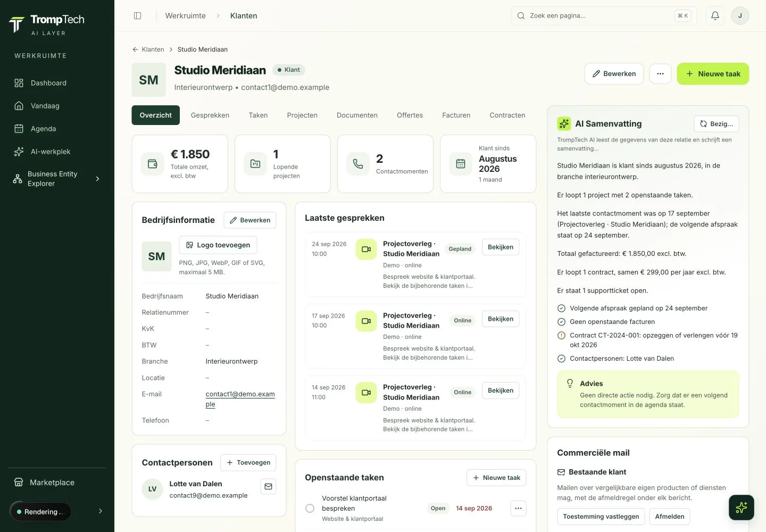Switch to the Contracten tab
Screen dimensions: 766x532
click(507, 115)
